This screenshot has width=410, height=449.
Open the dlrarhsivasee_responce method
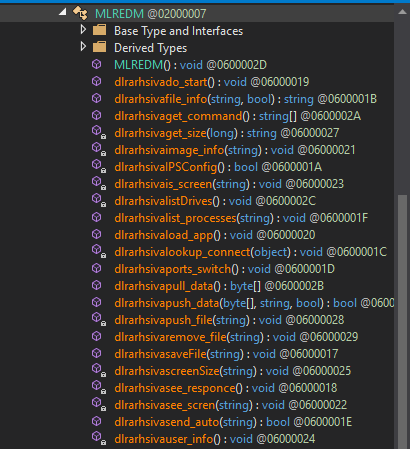(x=225, y=388)
